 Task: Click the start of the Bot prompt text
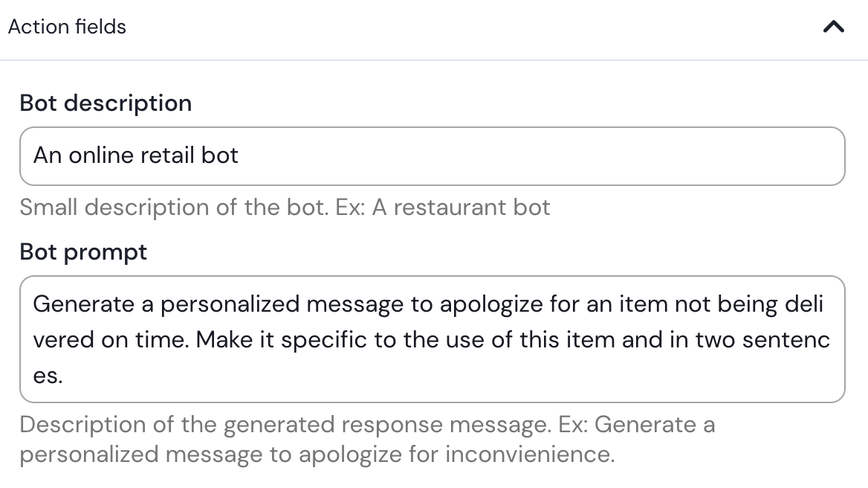tap(35, 304)
